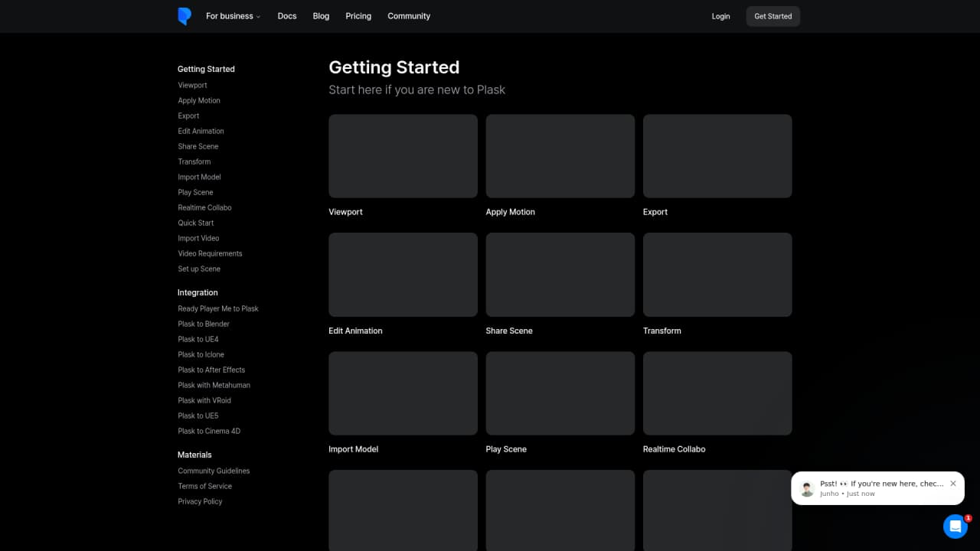The height and width of the screenshot is (551, 980).
Task: Select Apply Motion in the sidebar
Action: click(199, 100)
